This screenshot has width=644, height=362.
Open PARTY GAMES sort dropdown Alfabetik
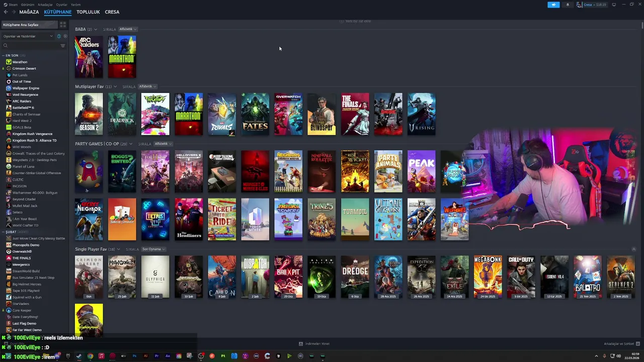(163, 144)
